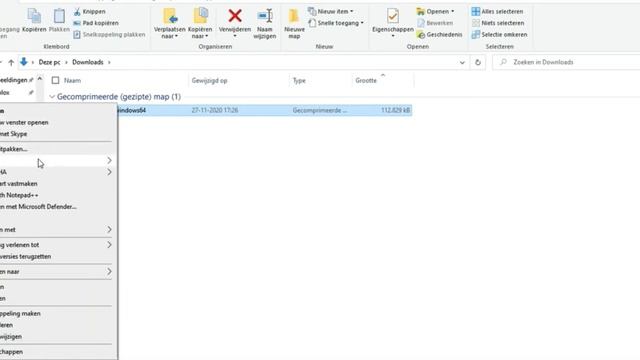Choose 'vastmaken' context menu entry
Image resolution: width=640 pixels, height=360 pixels.
[19, 184]
